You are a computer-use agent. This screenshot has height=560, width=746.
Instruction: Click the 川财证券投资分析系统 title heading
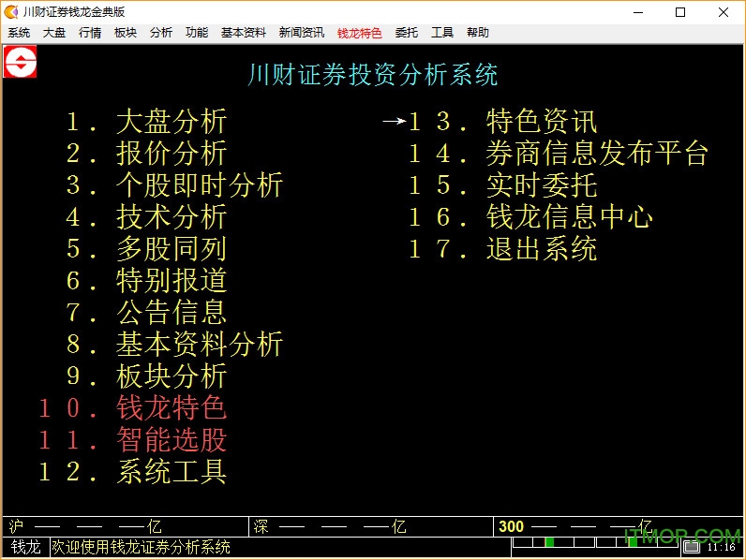pyautogui.click(x=372, y=75)
